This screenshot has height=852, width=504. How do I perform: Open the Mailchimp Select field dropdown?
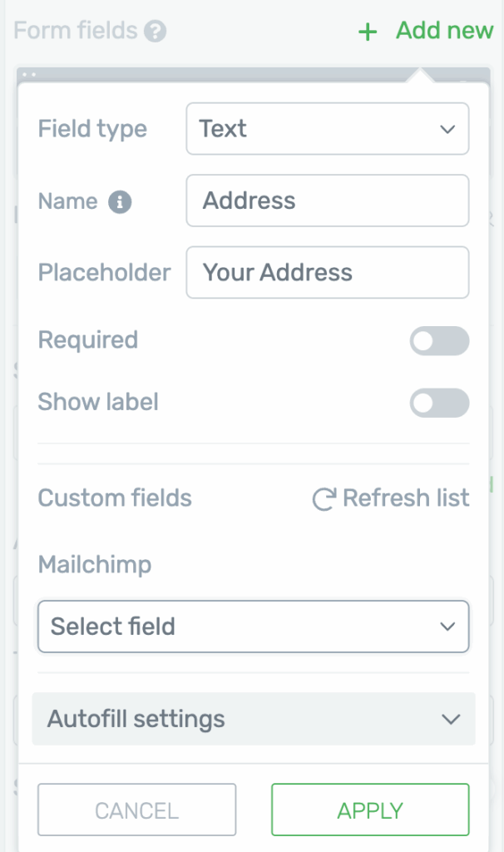coord(253,627)
